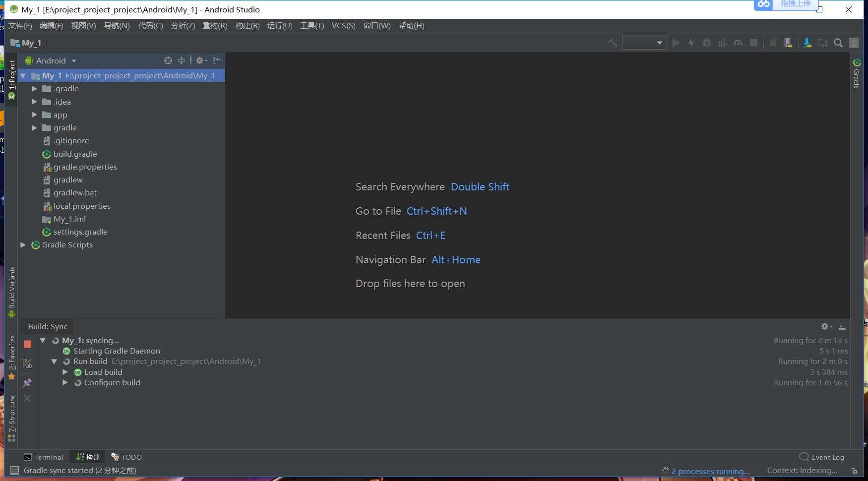Expand the .gradle folder
Viewport: 868px width, 481px height.
click(34, 89)
